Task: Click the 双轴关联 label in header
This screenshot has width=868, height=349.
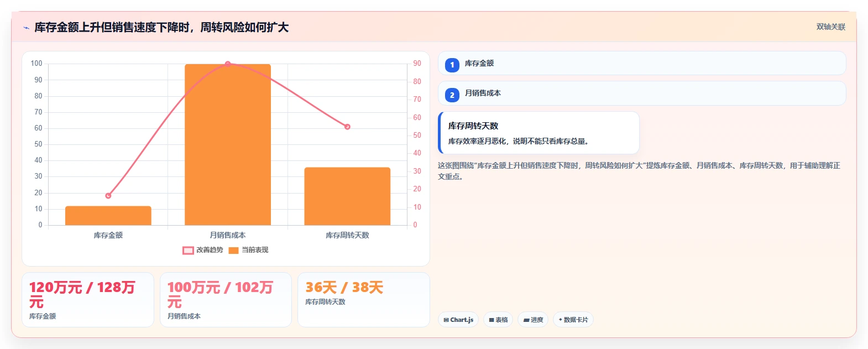Action: [830, 27]
